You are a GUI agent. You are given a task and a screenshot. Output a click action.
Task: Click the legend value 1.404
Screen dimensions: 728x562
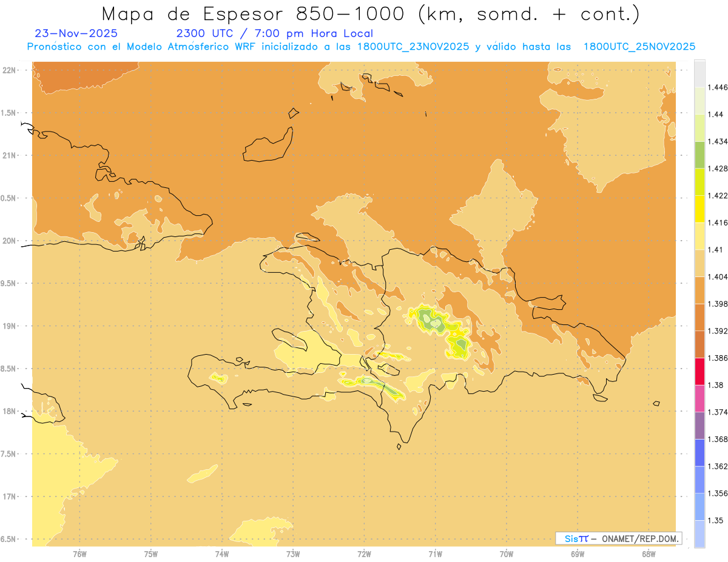718,276
